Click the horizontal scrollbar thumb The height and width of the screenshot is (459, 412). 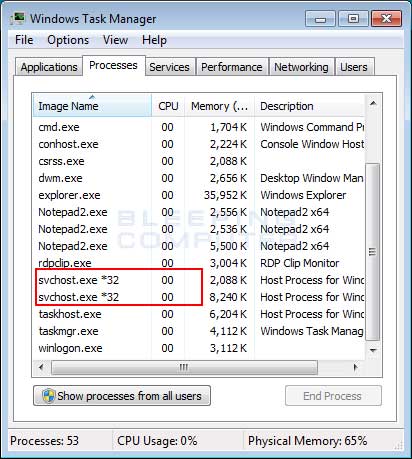184,367
